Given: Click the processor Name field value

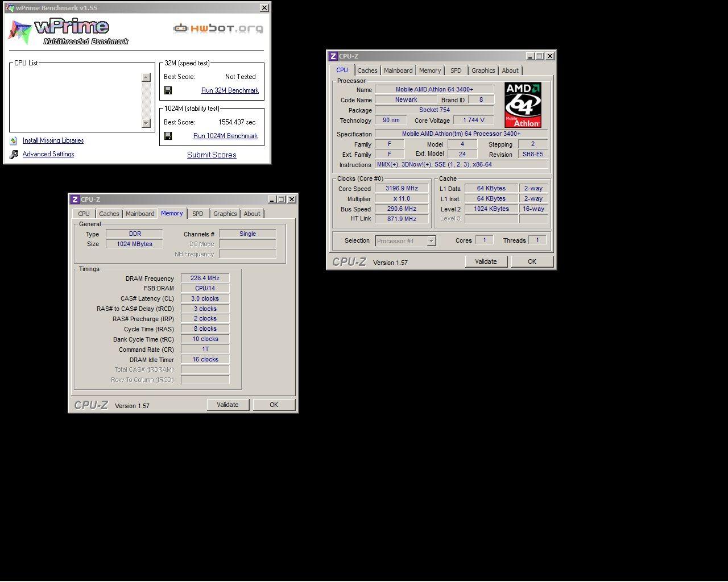Looking at the screenshot, I should click(x=435, y=89).
